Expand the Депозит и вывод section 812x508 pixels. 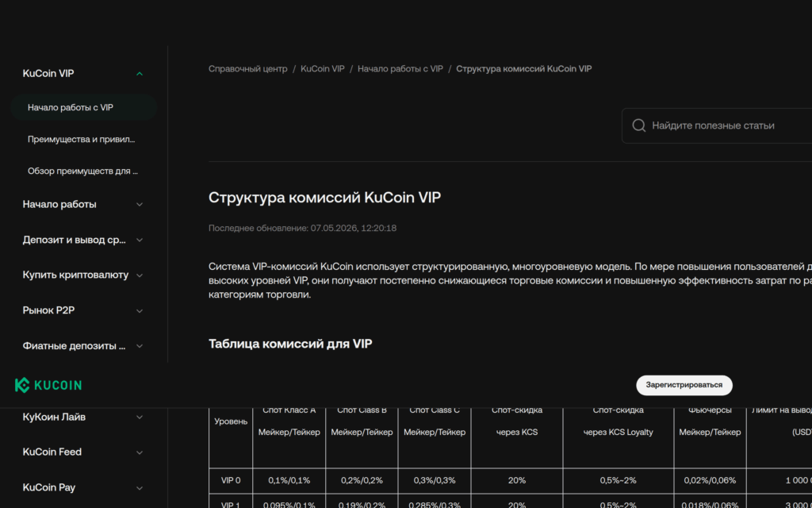[140, 240]
